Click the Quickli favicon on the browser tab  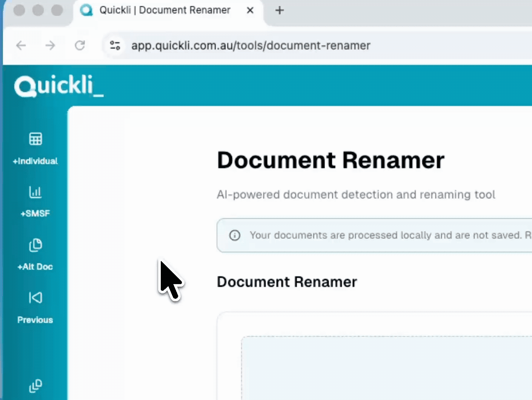click(x=86, y=10)
